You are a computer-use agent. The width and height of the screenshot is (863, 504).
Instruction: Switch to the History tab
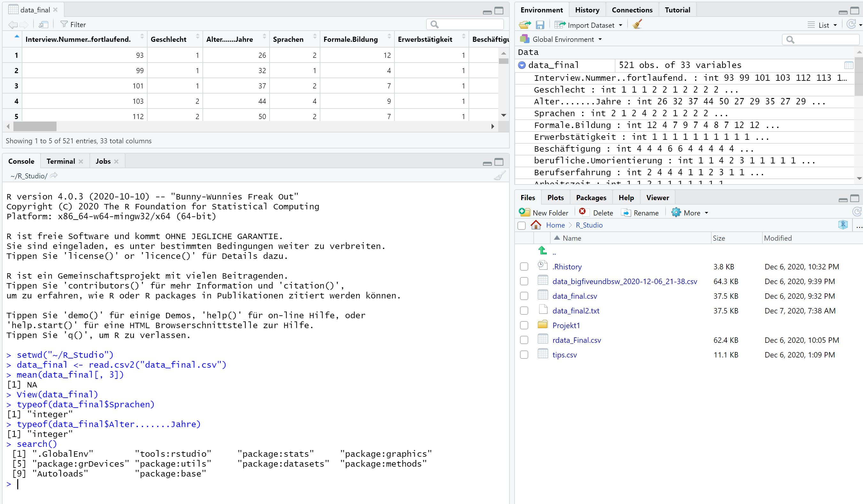click(x=587, y=10)
